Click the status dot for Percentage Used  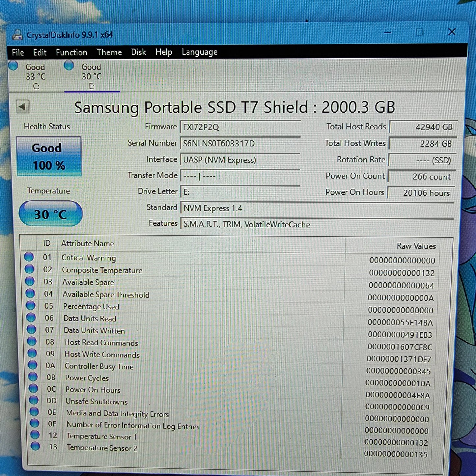point(30,305)
